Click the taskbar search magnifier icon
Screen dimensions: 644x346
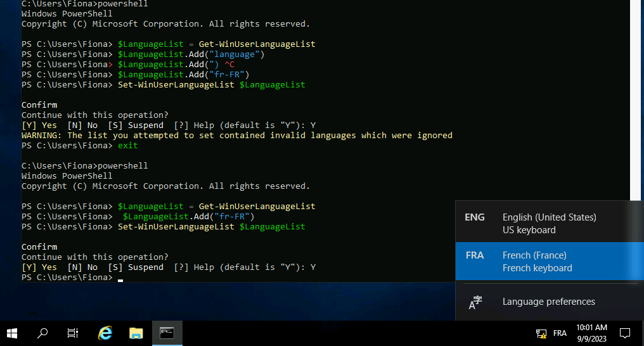point(42,333)
